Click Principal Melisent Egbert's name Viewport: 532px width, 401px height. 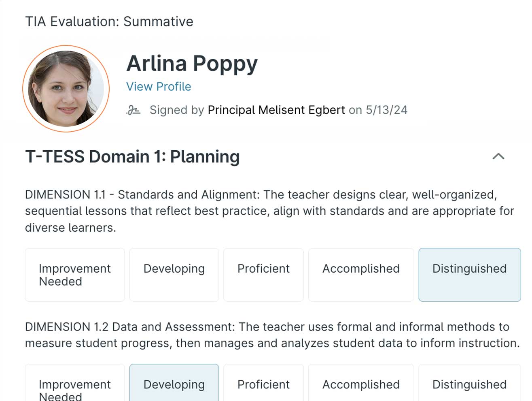[276, 110]
